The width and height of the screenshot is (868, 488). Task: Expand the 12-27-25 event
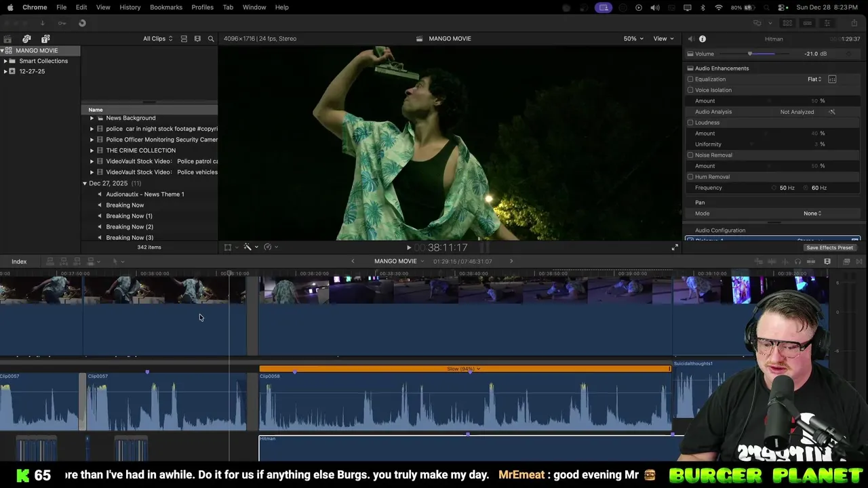point(5,71)
